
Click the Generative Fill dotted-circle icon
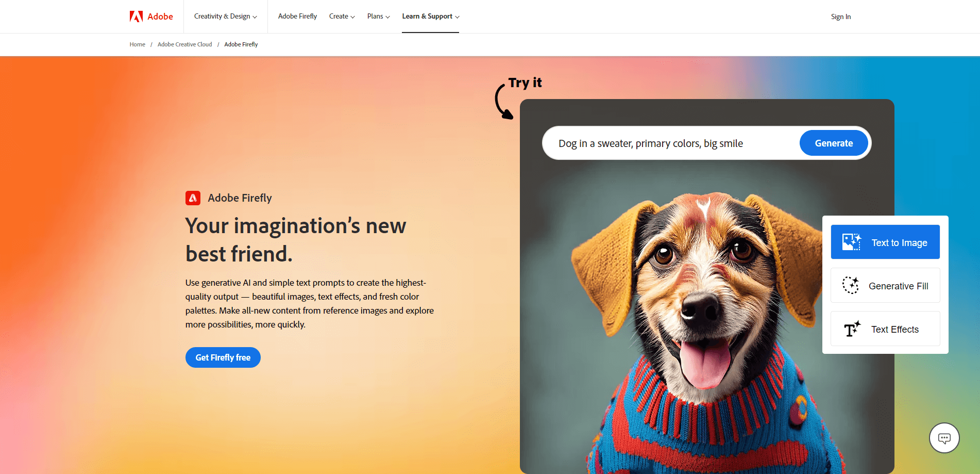851,285
